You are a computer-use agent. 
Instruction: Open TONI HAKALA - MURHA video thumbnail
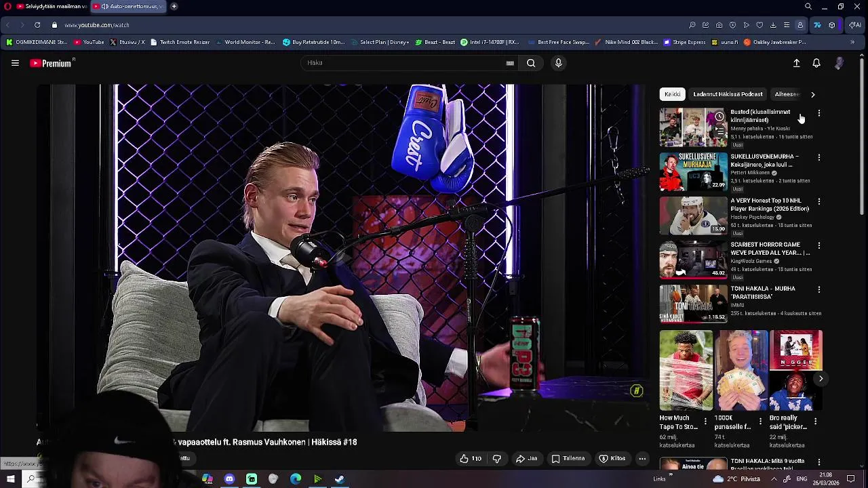(x=693, y=304)
